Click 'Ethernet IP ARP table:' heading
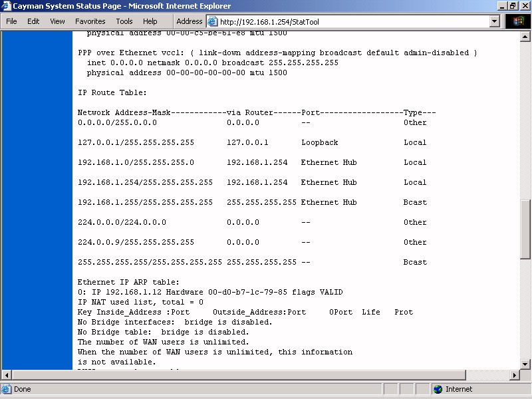 pos(128,282)
